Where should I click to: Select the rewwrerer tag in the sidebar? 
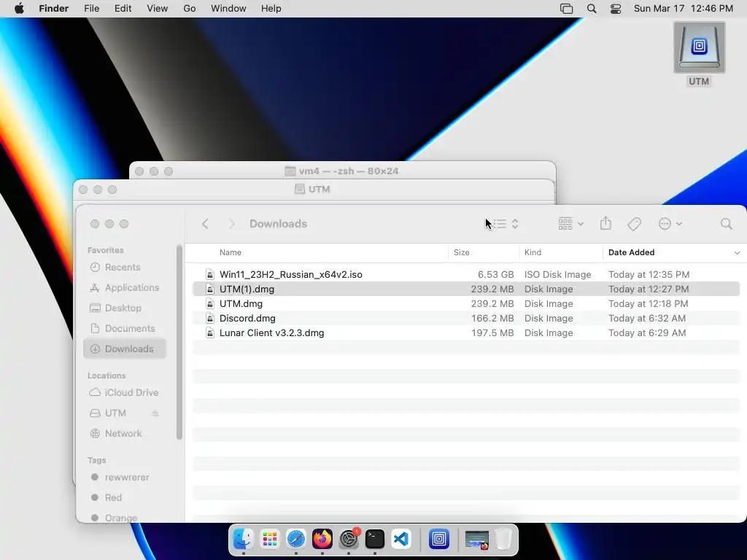coord(124,477)
